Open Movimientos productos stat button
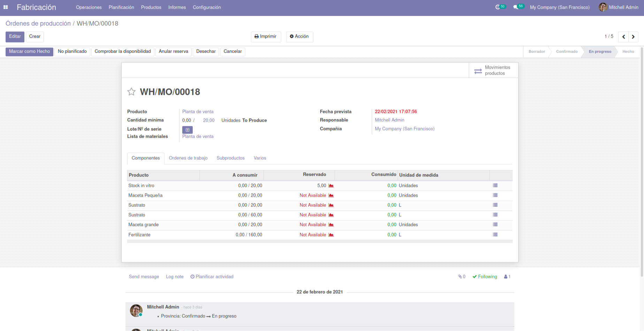The height and width of the screenshot is (331, 644). coord(493,70)
